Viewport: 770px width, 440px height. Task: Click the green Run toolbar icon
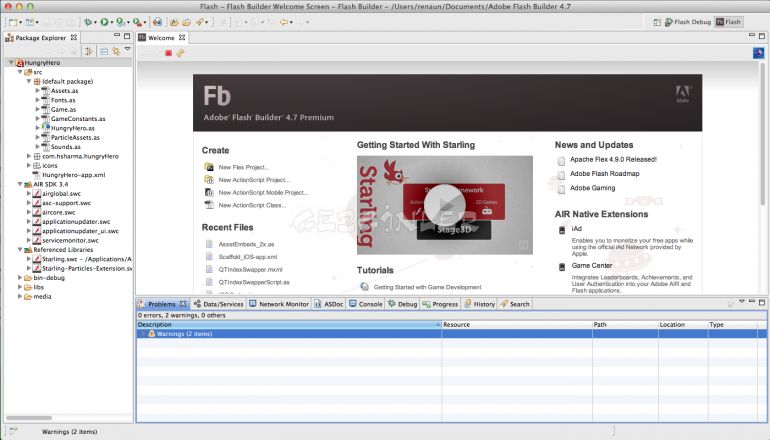pyautogui.click(x=105, y=22)
